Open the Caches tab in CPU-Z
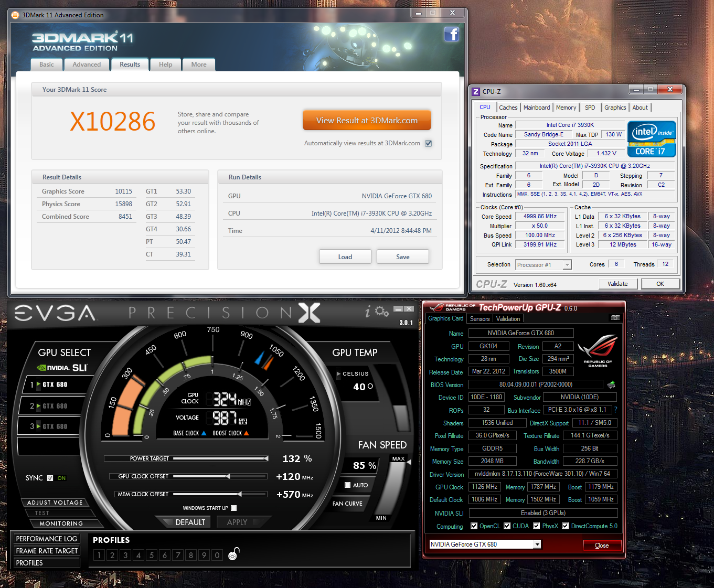This screenshot has height=588, width=714. (508, 108)
